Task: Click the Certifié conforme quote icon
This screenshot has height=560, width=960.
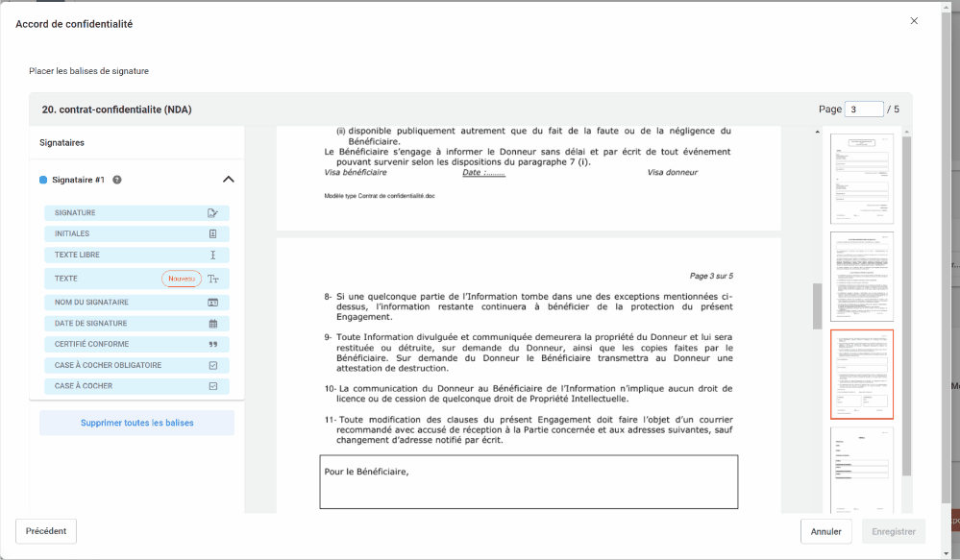Action: pos(212,345)
